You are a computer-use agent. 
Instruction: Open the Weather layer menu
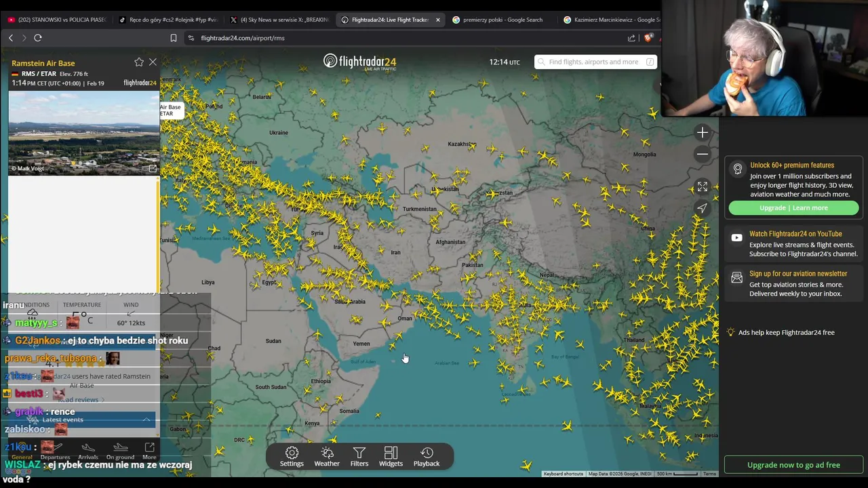327,456
